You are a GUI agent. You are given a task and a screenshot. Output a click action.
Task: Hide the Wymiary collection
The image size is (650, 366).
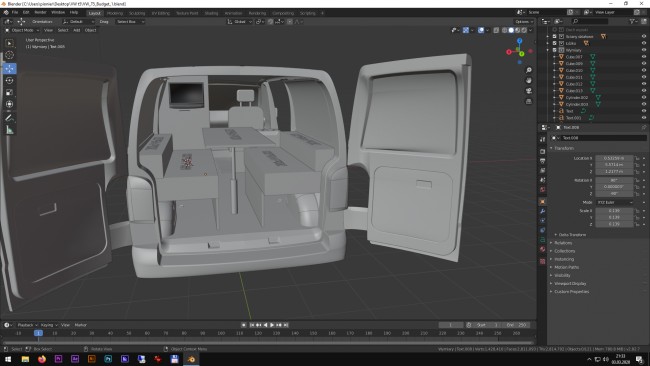644,50
